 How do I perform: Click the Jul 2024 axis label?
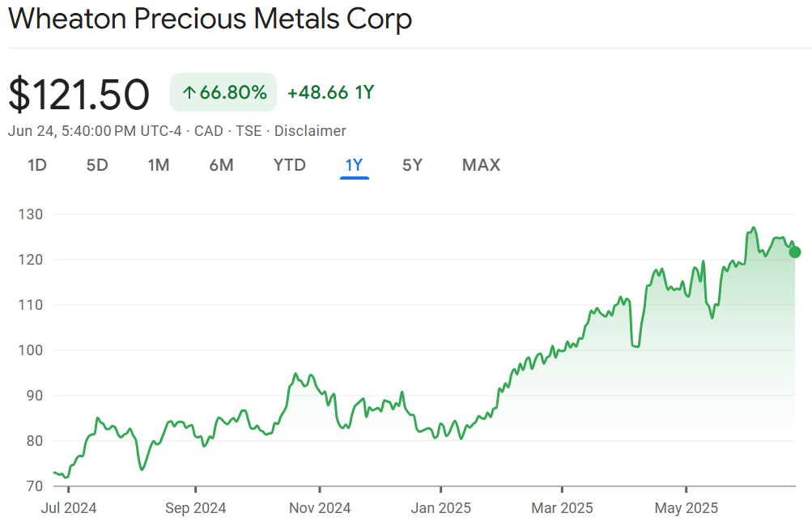[x=69, y=508]
